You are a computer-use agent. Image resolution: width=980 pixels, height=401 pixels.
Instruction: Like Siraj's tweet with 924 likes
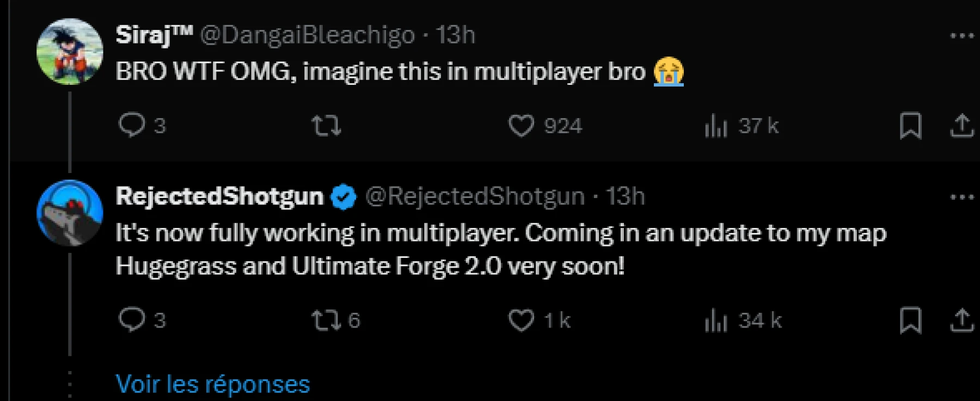point(521,126)
